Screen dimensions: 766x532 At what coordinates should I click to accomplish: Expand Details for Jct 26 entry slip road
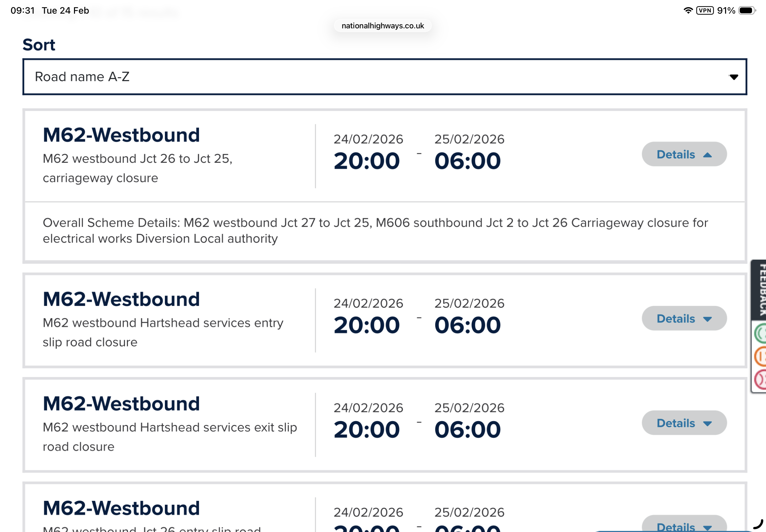pos(684,525)
